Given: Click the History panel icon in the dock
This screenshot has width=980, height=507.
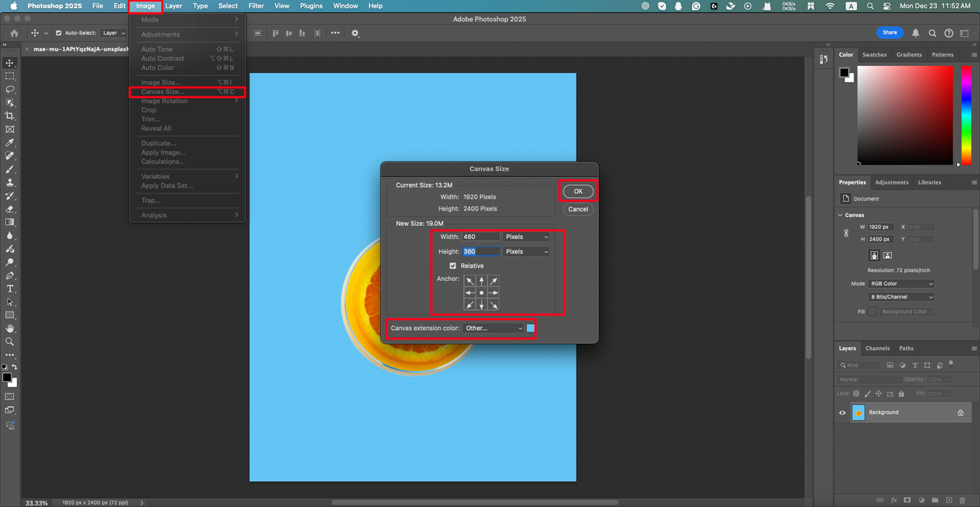Looking at the screenshot, I should [823, 59].
